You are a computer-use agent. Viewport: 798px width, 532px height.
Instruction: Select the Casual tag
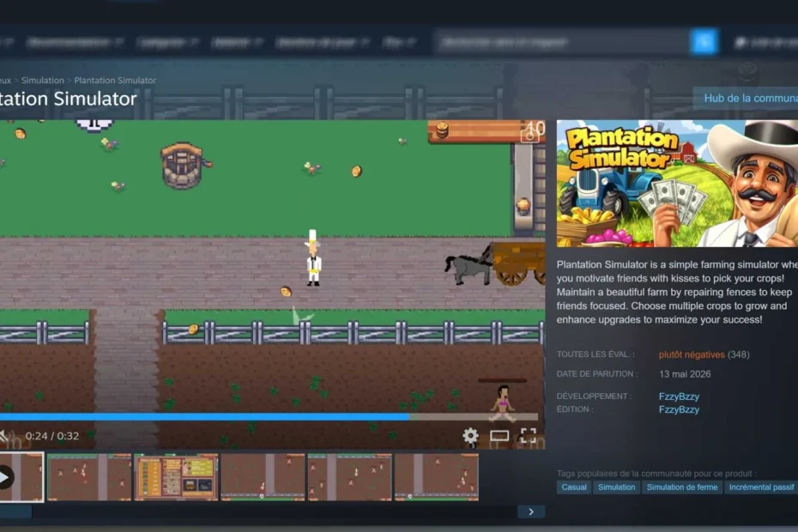pyautogui.click(x=574, y=487)
